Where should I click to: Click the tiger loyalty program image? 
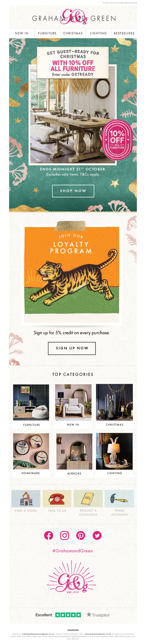coord(72,270)
